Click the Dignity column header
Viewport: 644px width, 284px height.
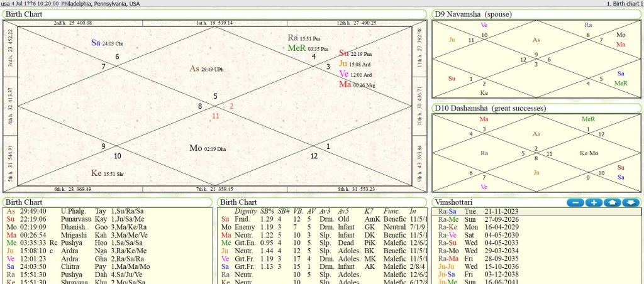pos(245,211)
